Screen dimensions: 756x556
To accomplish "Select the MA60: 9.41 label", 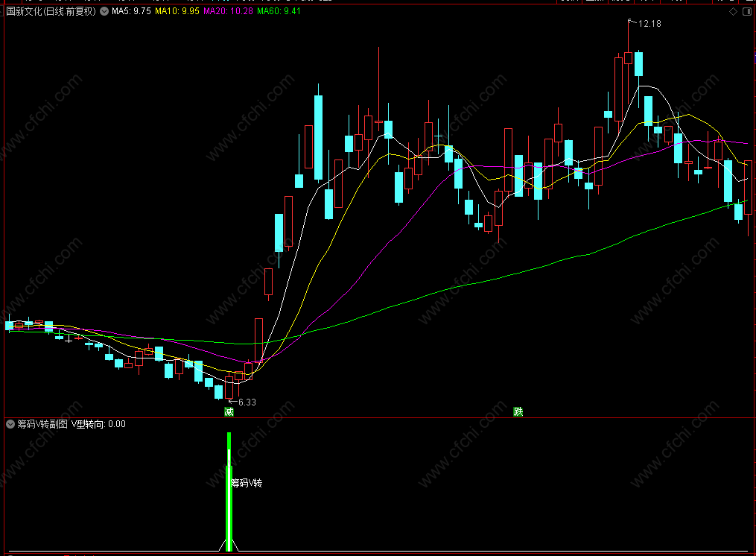I will (x=279, y=11).
